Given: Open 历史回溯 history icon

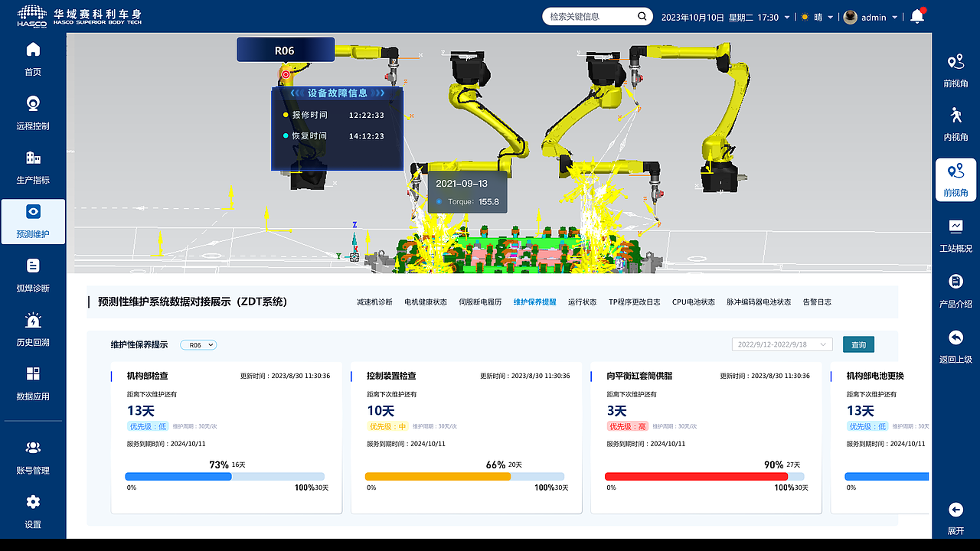Looking at the screenshot, I should click(33, 320).
